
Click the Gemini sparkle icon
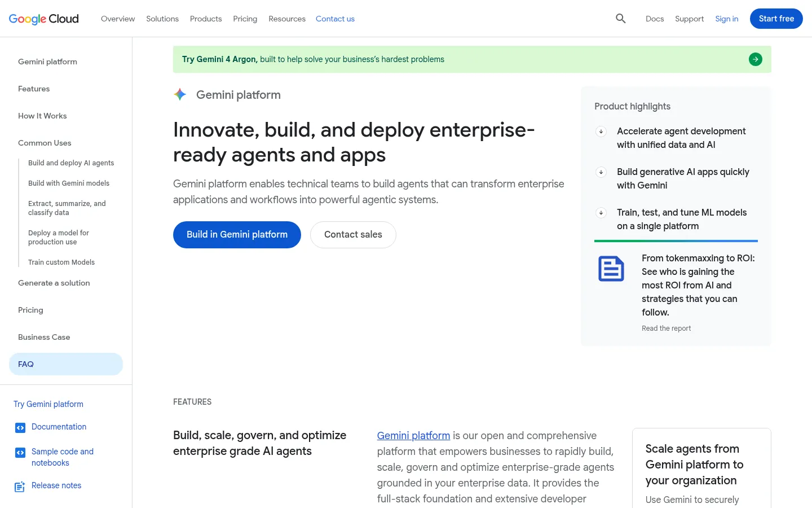click(180, 94)
